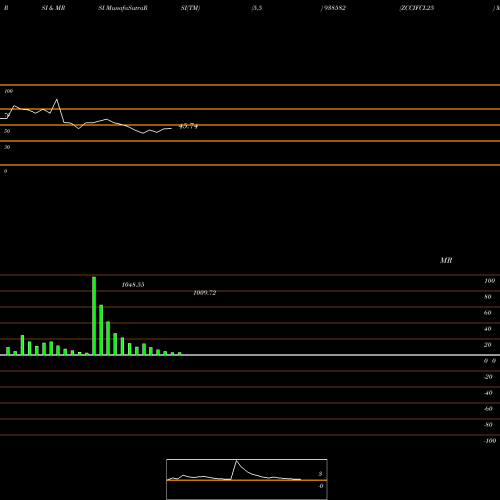Click the ZCCIFCL25 symbol in the header

pos(418,8)
